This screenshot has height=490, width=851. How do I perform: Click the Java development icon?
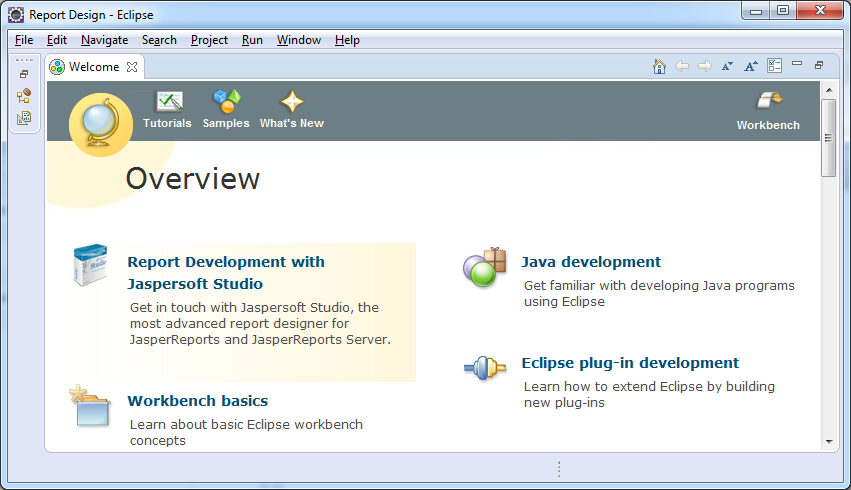coord(485,267)
